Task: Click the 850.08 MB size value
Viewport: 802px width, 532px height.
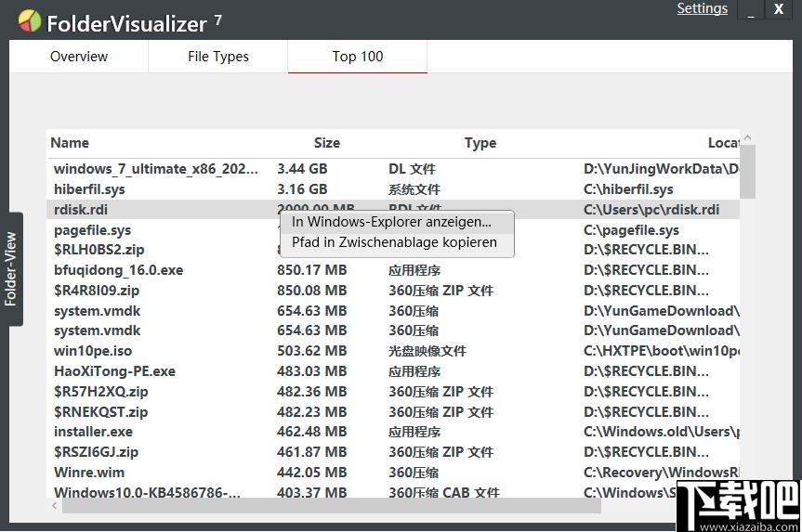Action: pos(311,291)
